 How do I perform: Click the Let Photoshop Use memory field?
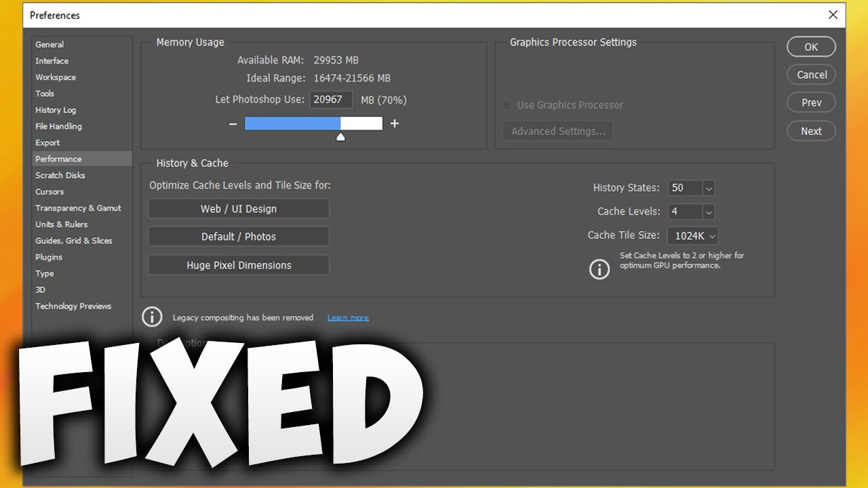tap(331, 100)
